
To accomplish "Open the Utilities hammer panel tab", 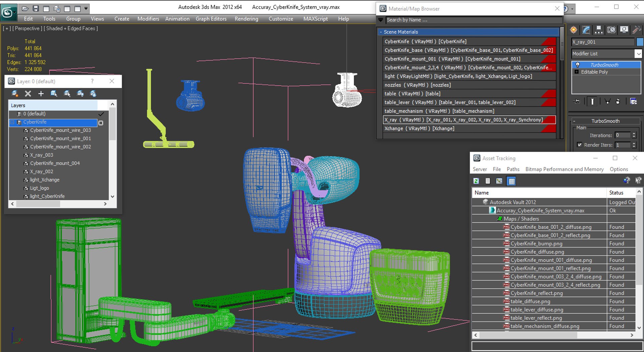I will click(x=636, y=30).
